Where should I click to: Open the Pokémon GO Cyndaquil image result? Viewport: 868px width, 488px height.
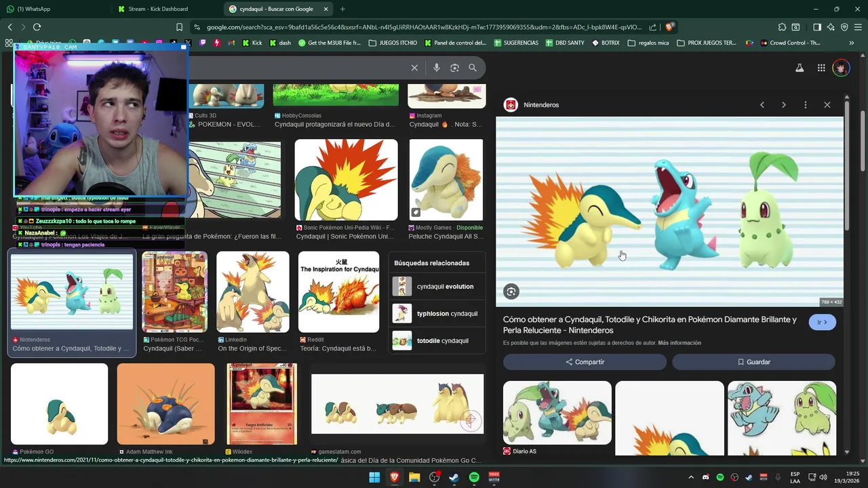(59, 404)
